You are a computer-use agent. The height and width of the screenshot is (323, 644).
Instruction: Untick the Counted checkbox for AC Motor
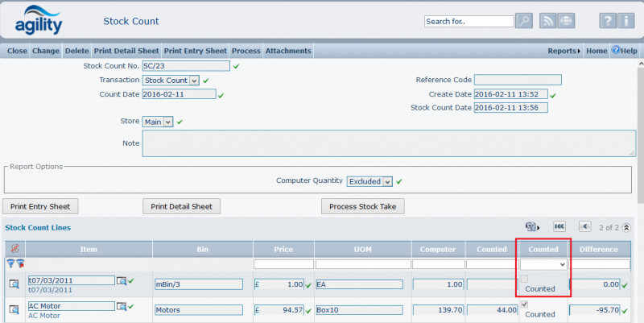point(525,304)
